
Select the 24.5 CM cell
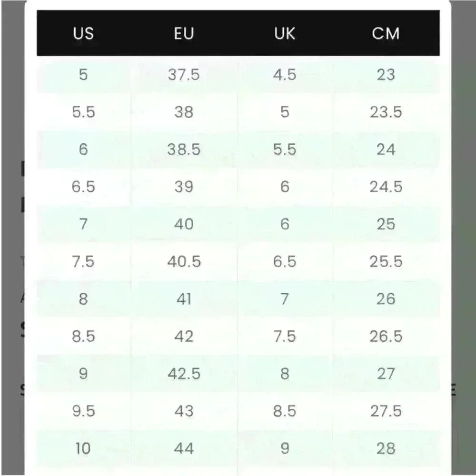point(386,187)
